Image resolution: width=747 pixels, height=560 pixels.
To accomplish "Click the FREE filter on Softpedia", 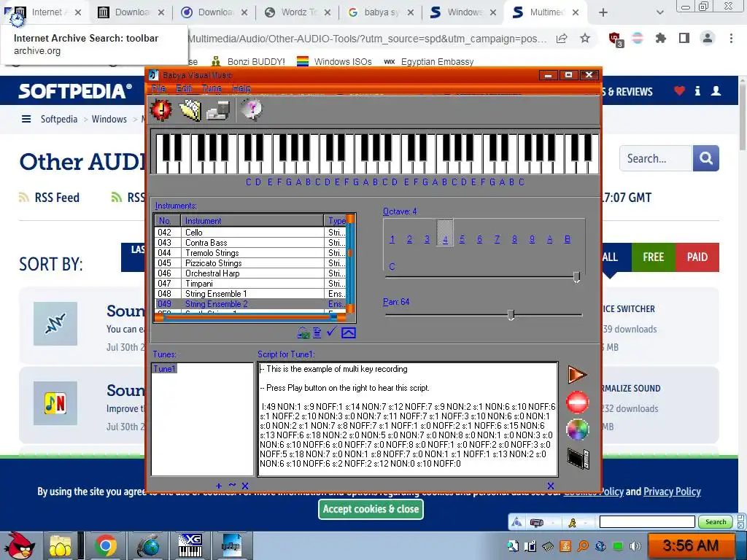I will pyautogui.click(x=653, y=257).
